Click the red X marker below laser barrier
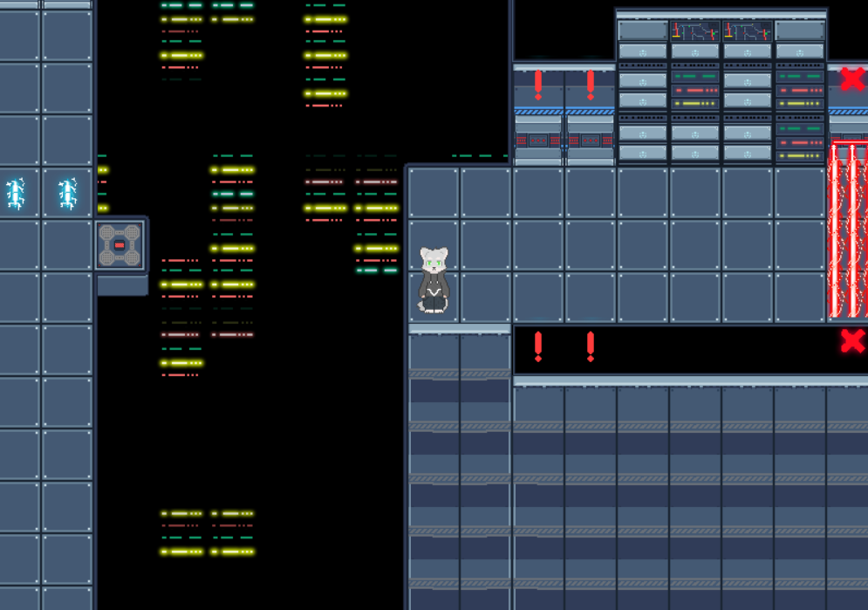The height and width of the screenshot is (610, 868). pos(853,340)
